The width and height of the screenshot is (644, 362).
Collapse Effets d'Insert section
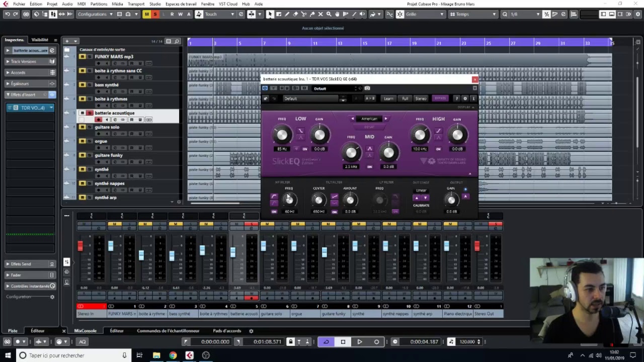click(x=30, y=95)
